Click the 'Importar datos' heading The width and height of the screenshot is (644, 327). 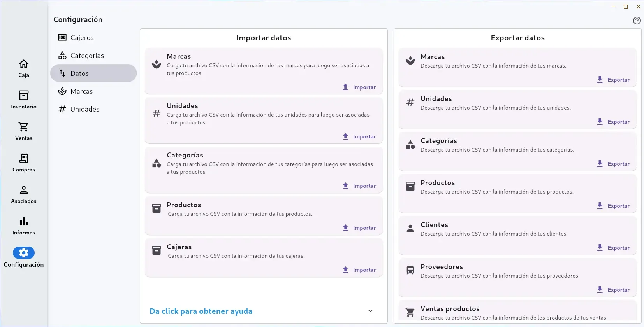point(264,38)
